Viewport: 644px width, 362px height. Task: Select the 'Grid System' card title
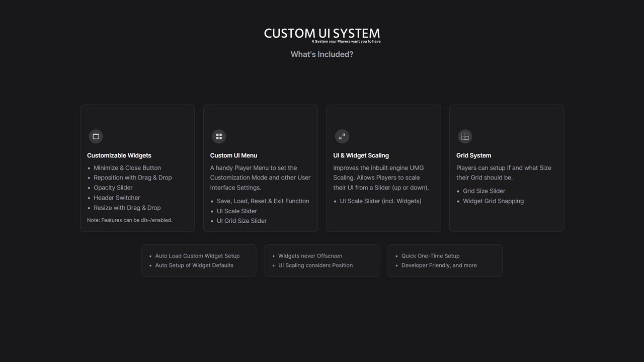pyautogui.click(x=473, y=155)
